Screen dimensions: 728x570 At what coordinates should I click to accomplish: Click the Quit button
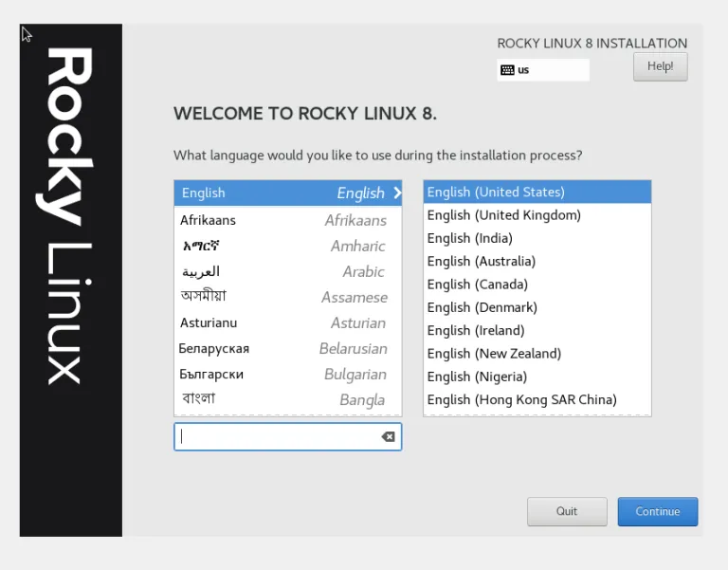click(567, 511)
